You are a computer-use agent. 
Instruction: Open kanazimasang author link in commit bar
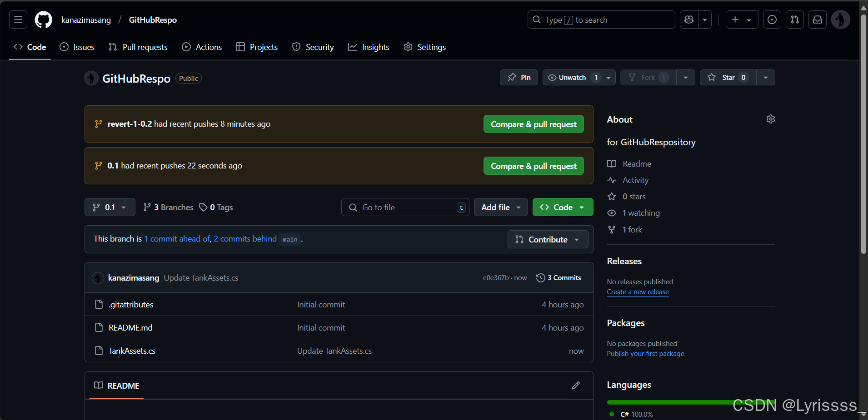(x=134, y=278)
